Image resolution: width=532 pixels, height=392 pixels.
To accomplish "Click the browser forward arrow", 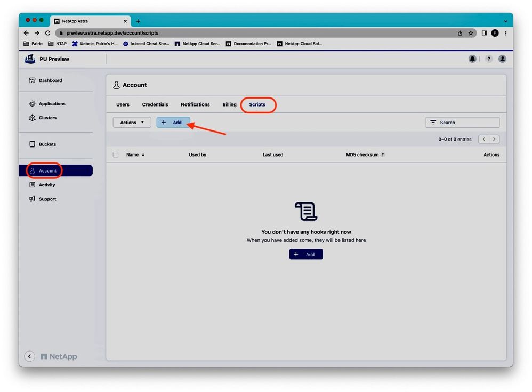I will point(37,33).
